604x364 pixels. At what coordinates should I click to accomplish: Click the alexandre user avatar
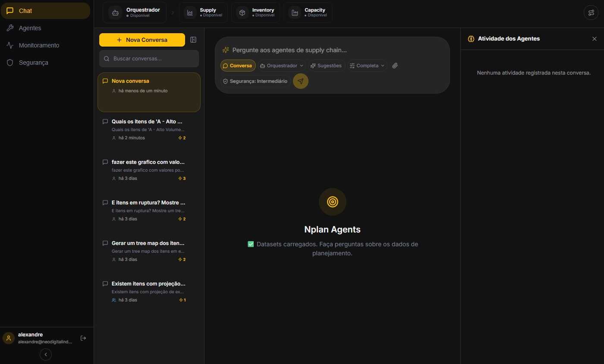pyautogui.click(x=9, y=338)
